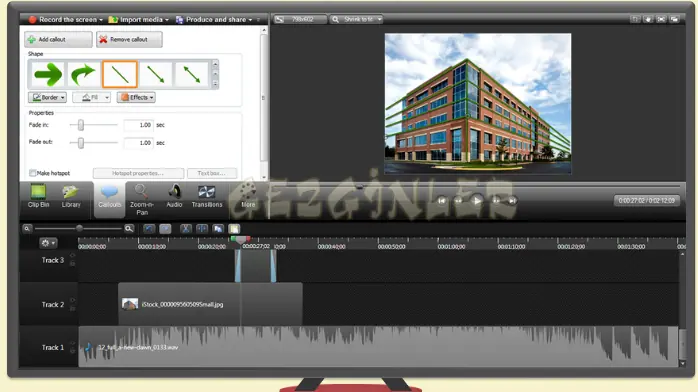The height and width of the screenshot is (392, 698).
Task: Click the detach preview window icon
Action: (675, 19)
